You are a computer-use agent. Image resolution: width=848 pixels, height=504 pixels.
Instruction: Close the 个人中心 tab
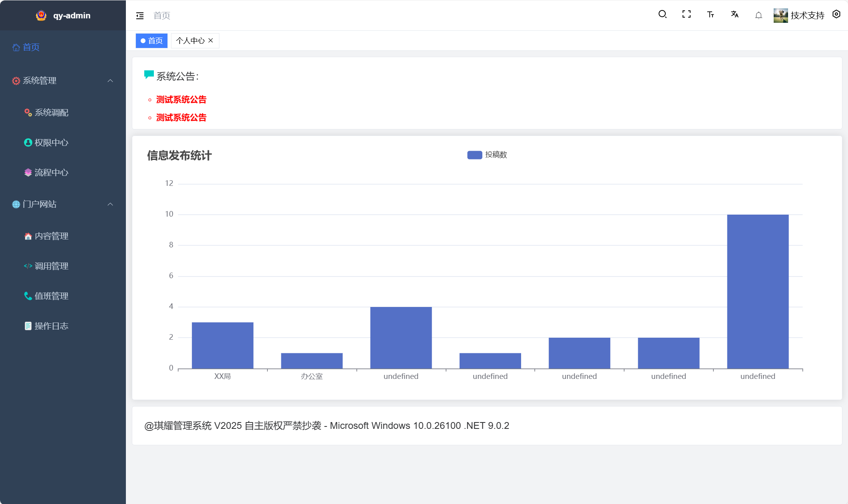click(211, 40)
